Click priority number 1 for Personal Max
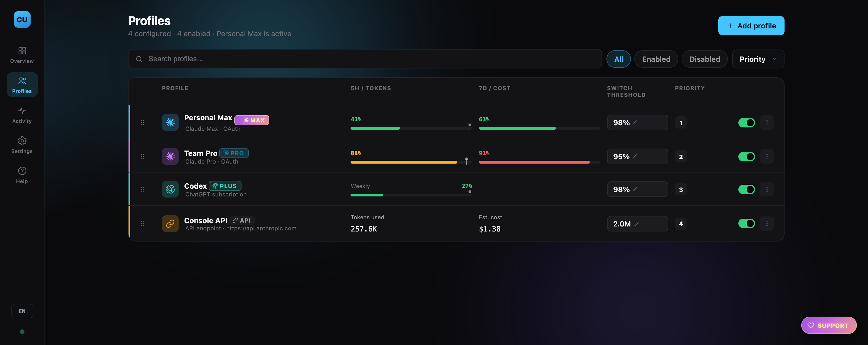 click(x=681, y=123)
